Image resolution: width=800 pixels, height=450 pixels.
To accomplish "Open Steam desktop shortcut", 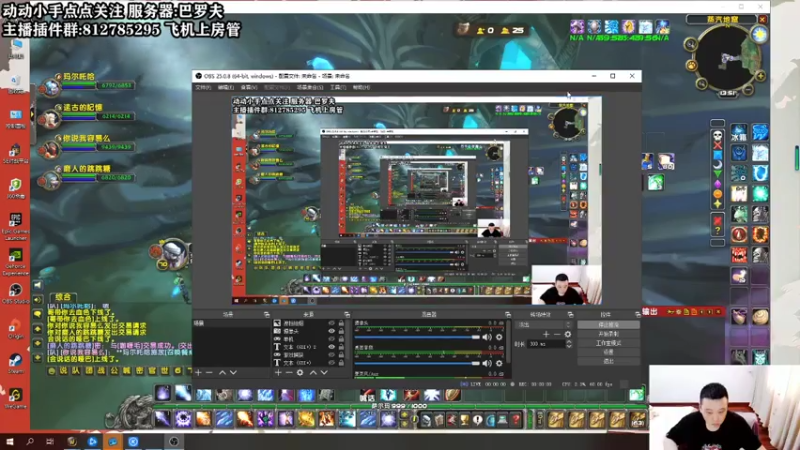I will 15,363.
